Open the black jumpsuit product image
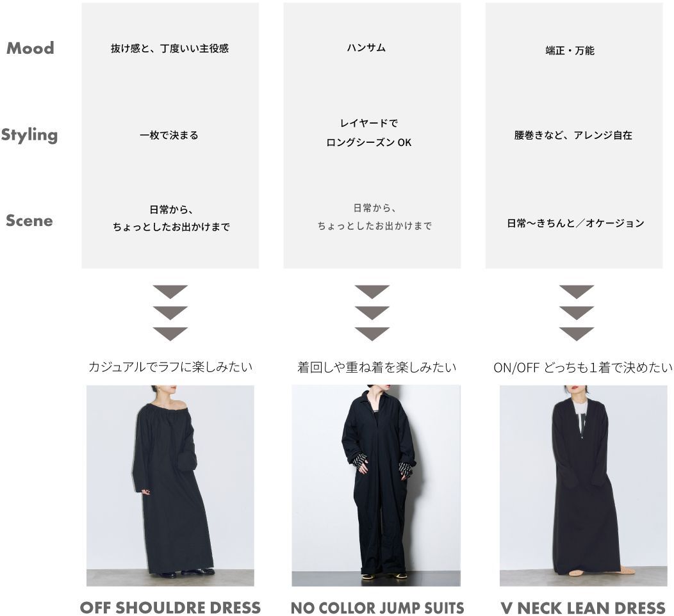Image resolution: width=674 pixels, height=616 pixels. (x=376, y=485)
